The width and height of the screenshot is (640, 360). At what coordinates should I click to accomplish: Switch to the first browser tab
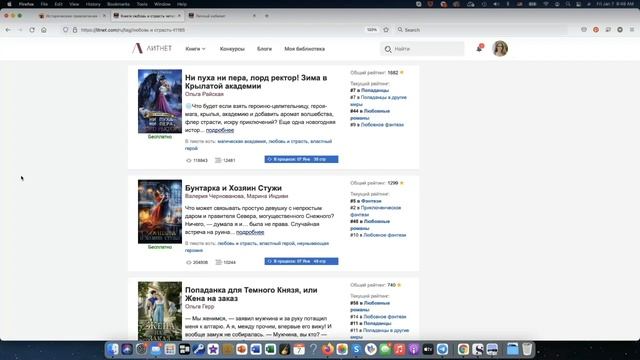coord(72,16)
